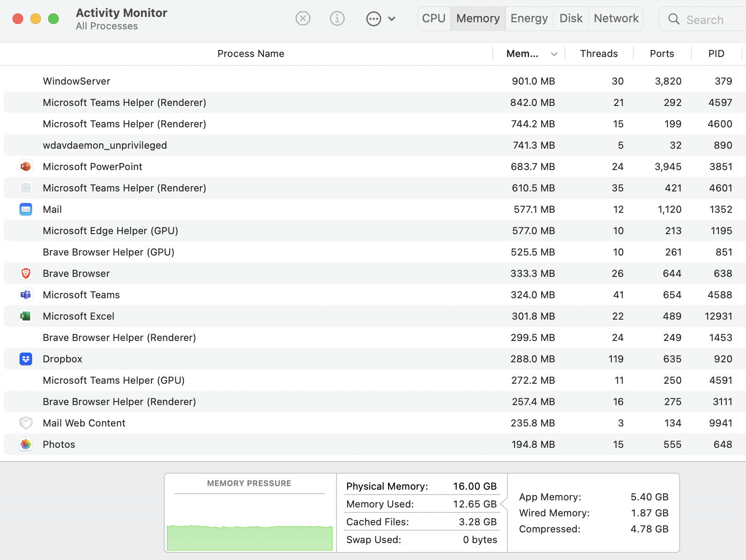The width and height of the screenshot is (746, 560).
Task: Sort by PID column
Action: coord(716,54)
